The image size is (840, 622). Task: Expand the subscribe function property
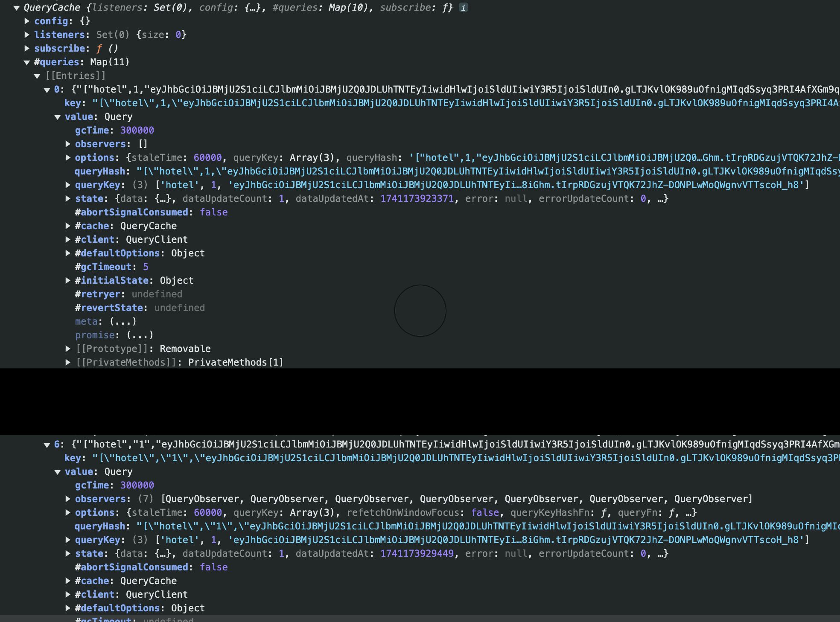pyautogui.click(x=27, y=48)
